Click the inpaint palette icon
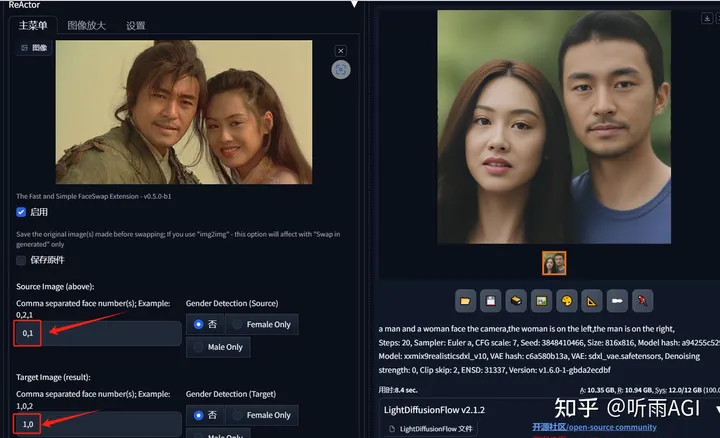 point(567,301)
